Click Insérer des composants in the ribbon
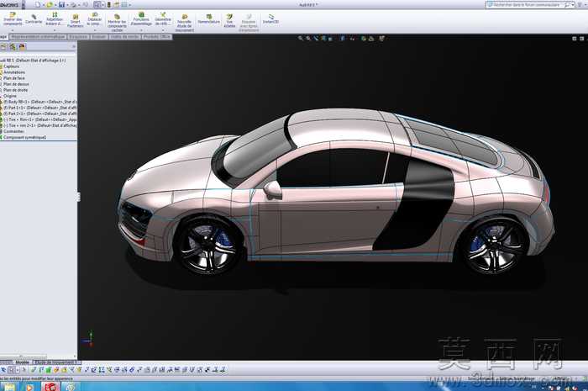Screen dimensions: 588x391 pyautogui.click(x=13, y=18)
